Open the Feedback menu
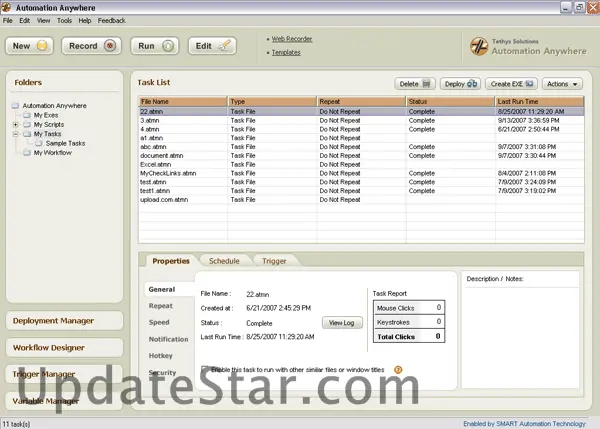This screenshot has width=600, height=429. coord(111,21)
